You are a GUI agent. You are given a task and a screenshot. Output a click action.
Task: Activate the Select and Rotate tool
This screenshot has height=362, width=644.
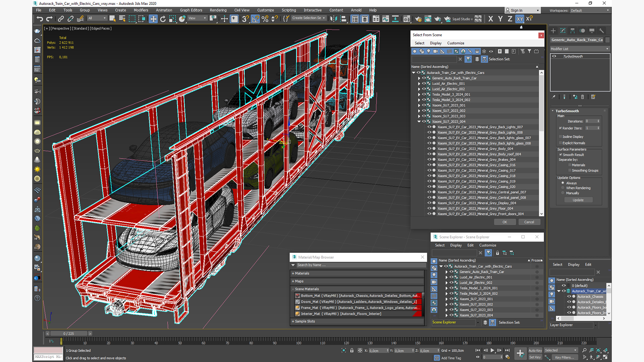pyautogui.click(x=163, y=19)
